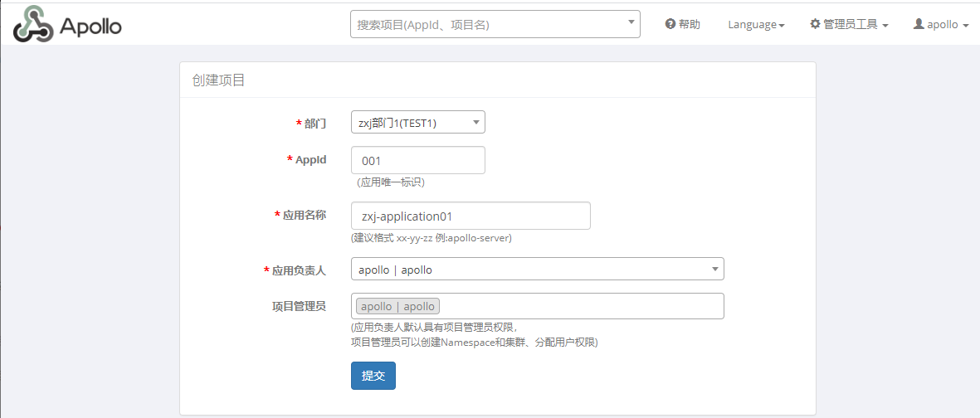The width and height of the screenshot is (980, 418).
Task: Focus the 应用名称 input field
Action: point(470,216)
